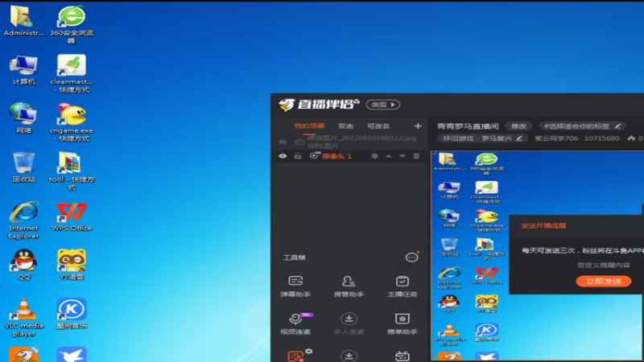Select Internet Explorer desktop icon

(24, 220)
